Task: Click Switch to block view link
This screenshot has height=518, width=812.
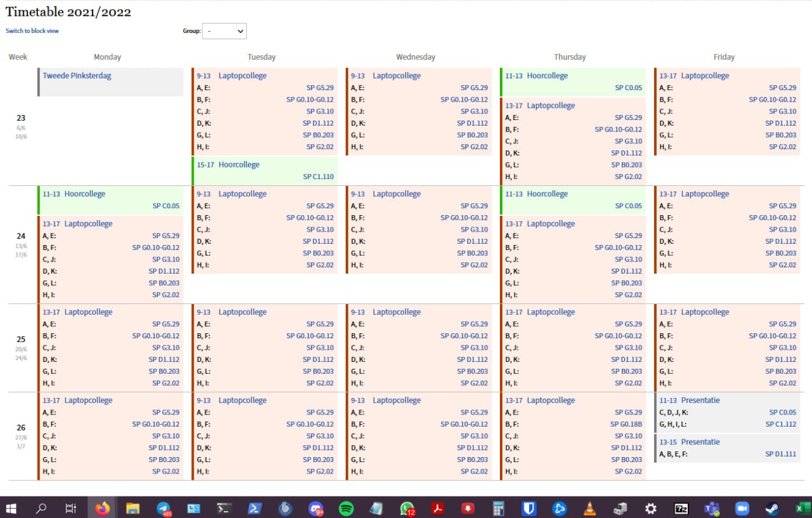Action: 32,30
